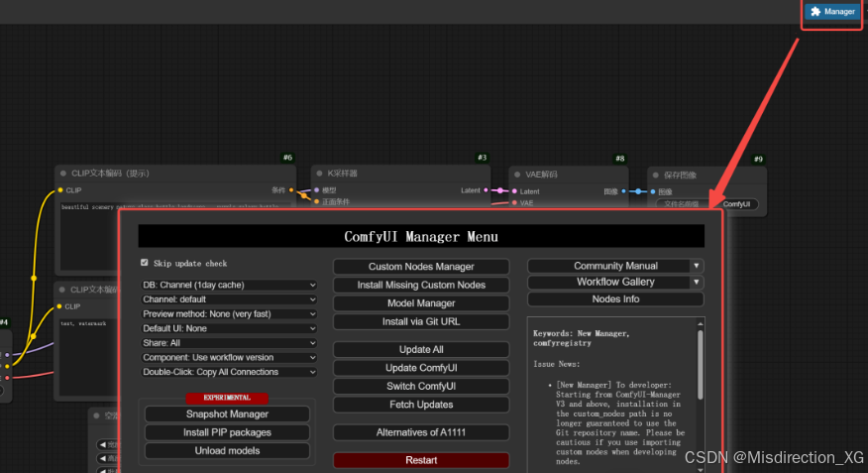Click the Keywords: New Manager news text
This screenshot has width=868, height=473.
point(582,338)
